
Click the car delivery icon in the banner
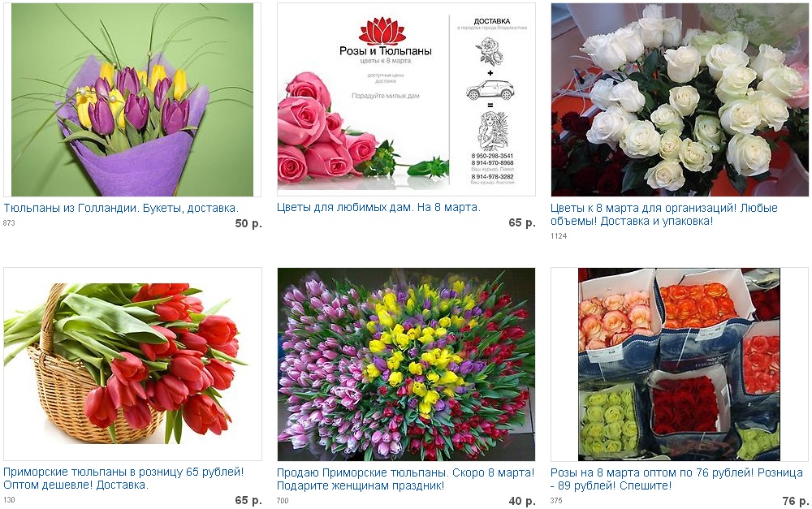coord(490,90)
